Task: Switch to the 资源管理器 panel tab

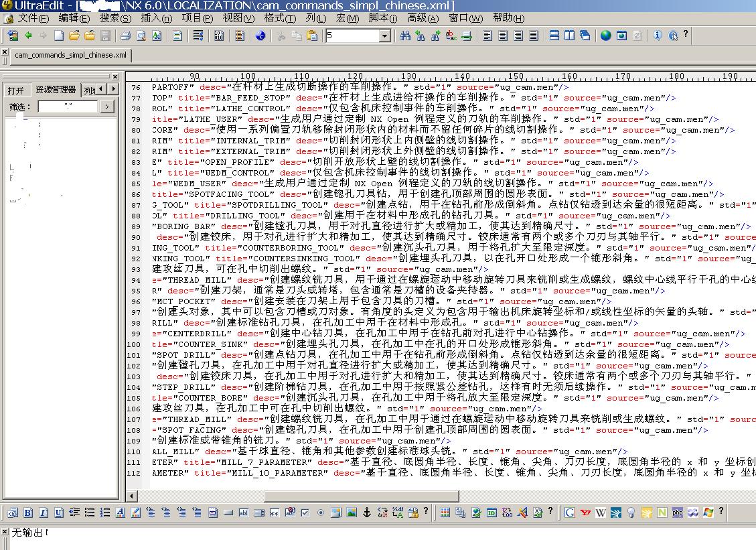Action: coord(56,90)
